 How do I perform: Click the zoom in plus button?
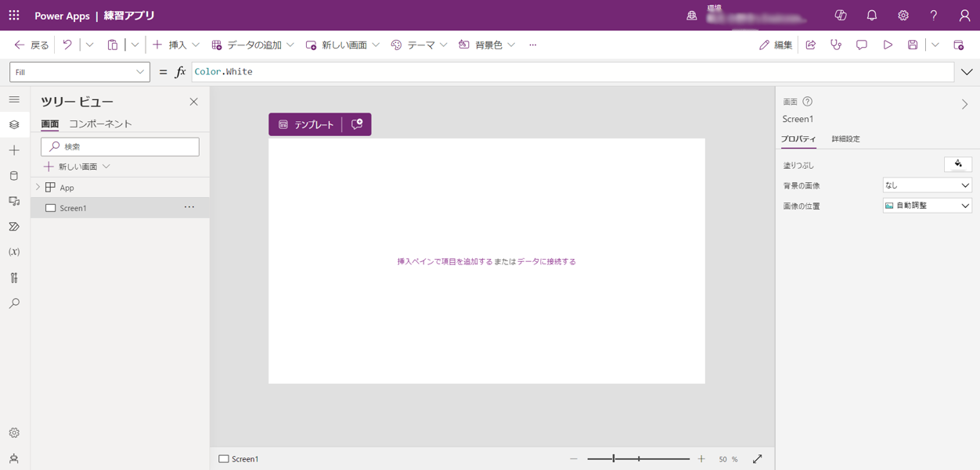[701, 459]
